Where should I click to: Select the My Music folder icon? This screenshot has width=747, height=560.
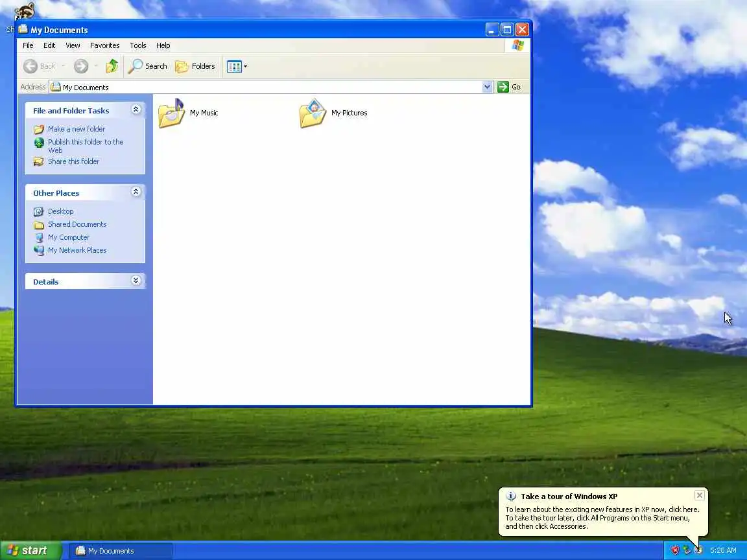click(171, 113)
